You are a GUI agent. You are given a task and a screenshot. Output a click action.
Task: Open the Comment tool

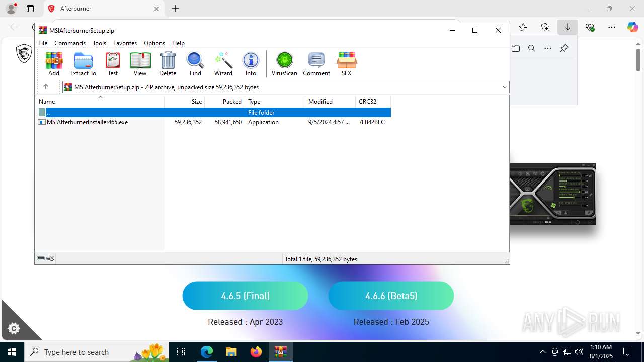point(316,64)
